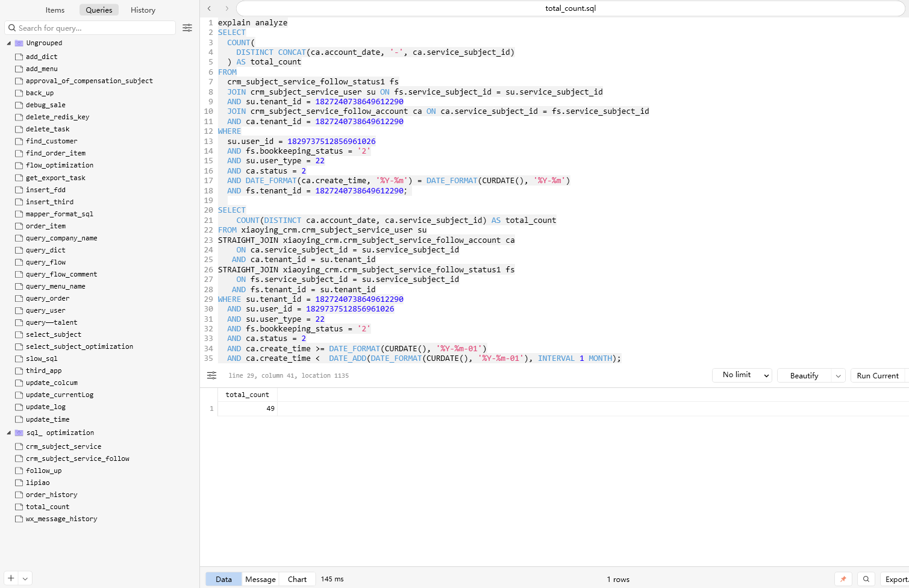
Task: Click the line 29, column 41 status text
Action: (289, 375)
